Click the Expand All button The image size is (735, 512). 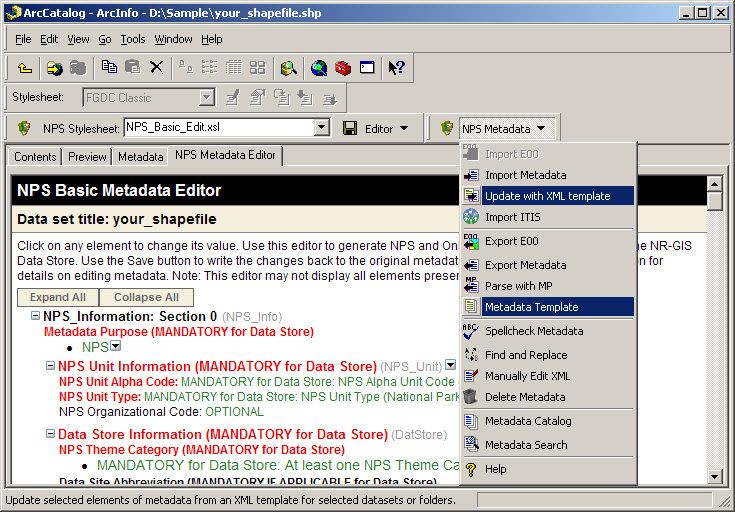(58, 297)
